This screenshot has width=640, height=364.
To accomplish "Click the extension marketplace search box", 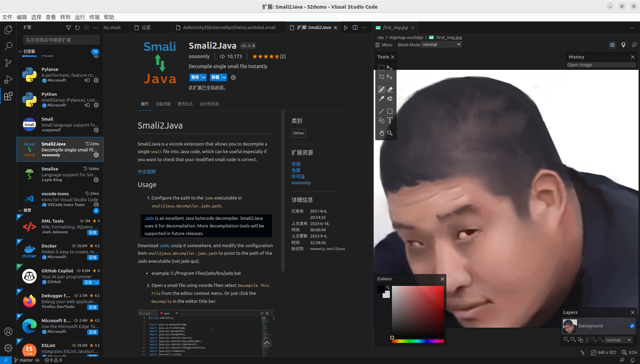I will click(x=61, y=40).
